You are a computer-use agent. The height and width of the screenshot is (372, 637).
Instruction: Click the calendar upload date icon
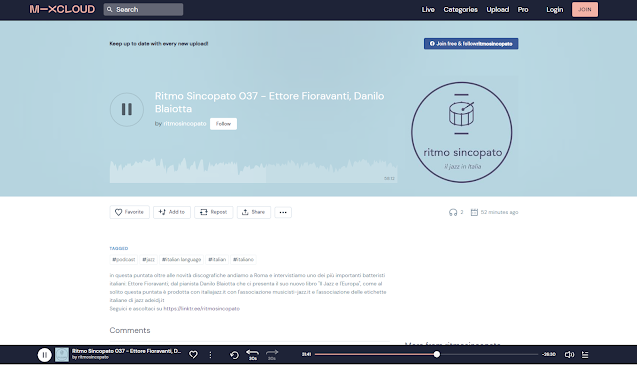474,212
